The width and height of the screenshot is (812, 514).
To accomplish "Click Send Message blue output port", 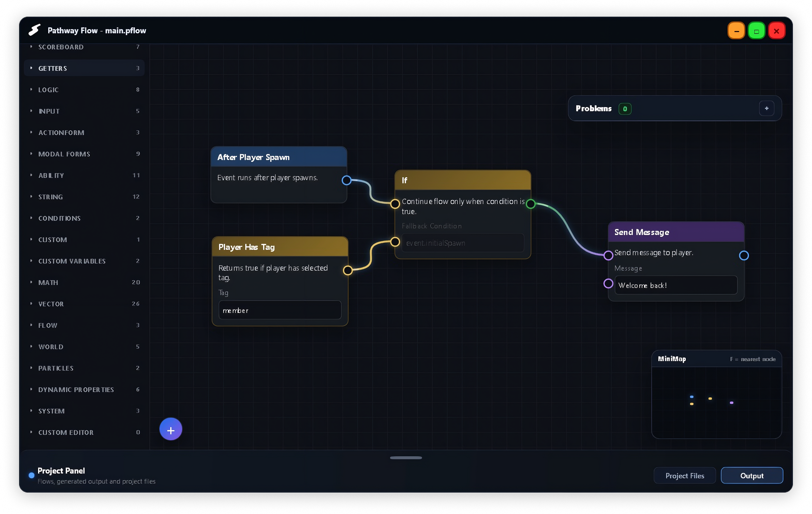I will pos(744,256).
